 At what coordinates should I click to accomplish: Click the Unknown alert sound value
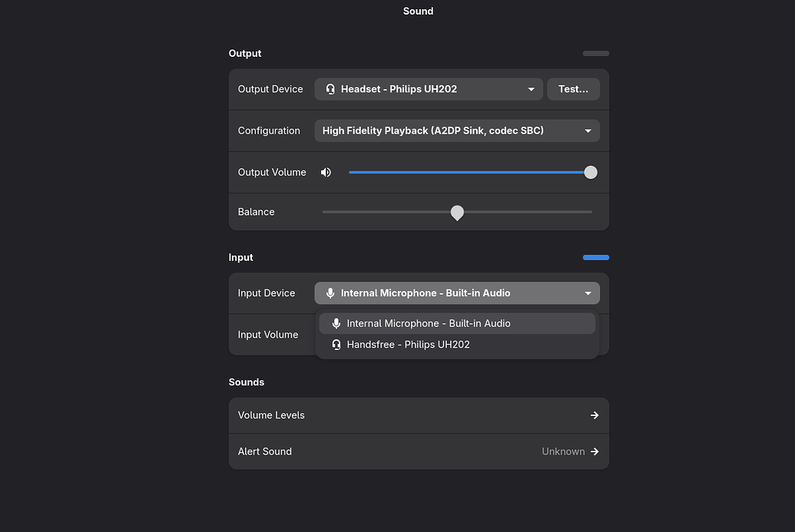[563, 451]
